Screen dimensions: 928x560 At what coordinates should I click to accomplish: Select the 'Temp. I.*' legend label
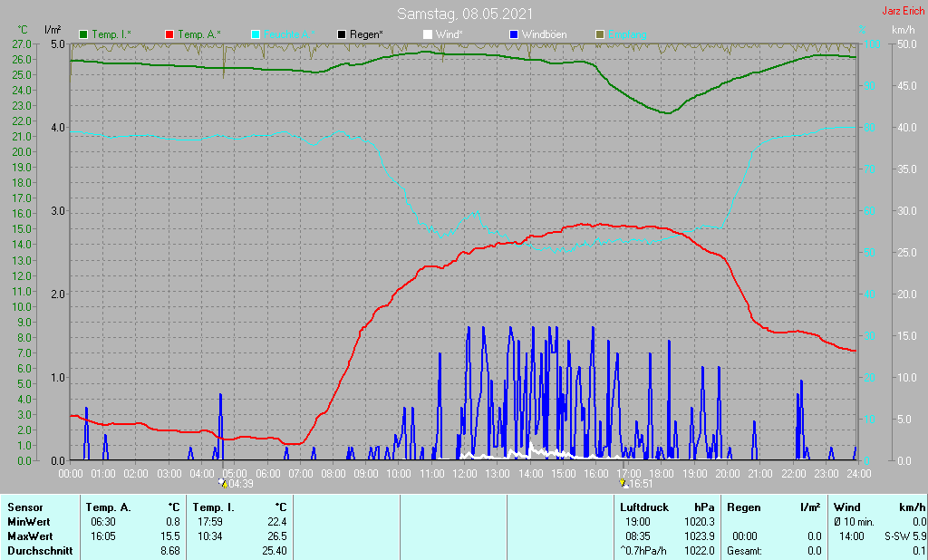click(113, 34)
